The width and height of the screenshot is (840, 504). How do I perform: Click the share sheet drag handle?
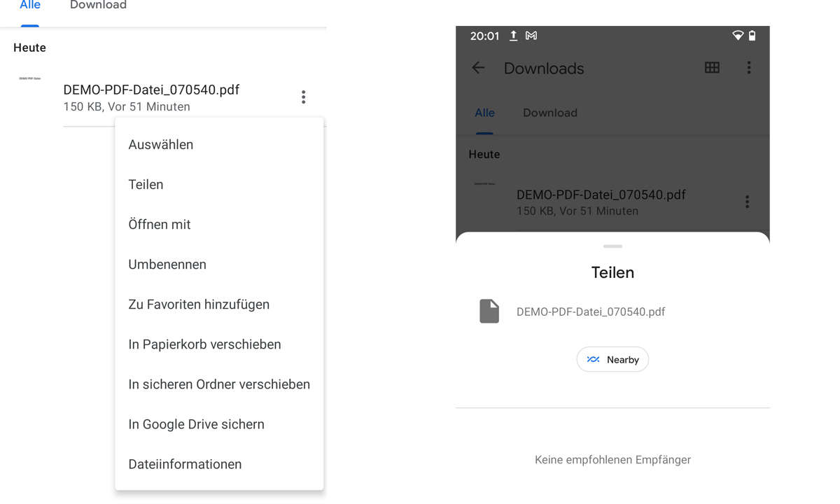tap(612, 246)
